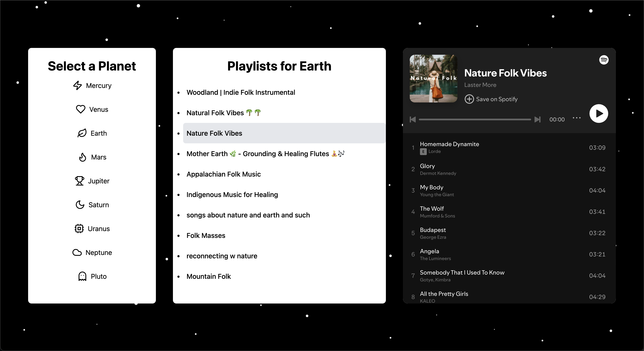Open Woodland Indie Folk Instrumental playlist
Screen dimensions: 644x351
coord(240,92)
